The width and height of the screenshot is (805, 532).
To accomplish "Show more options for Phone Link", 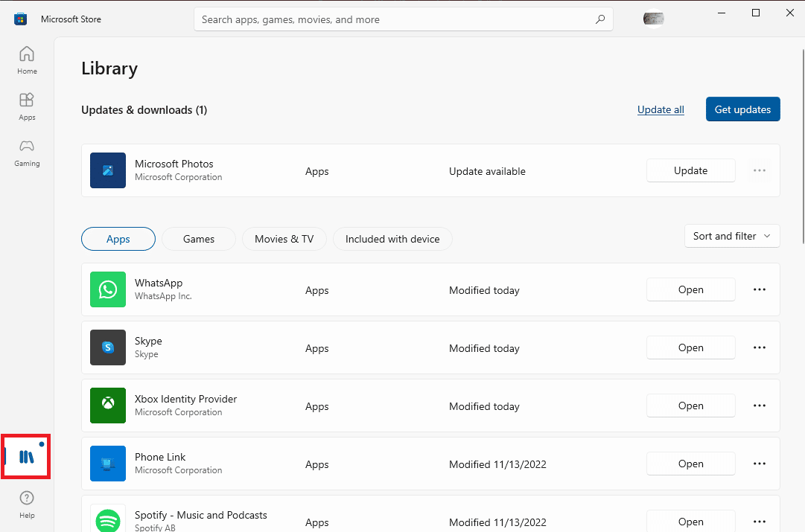I will [759, 464].
